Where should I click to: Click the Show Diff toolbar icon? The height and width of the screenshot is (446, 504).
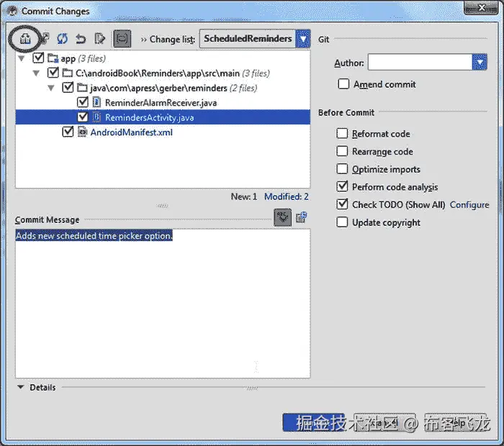pyautogui.click(x=25, y=39)
